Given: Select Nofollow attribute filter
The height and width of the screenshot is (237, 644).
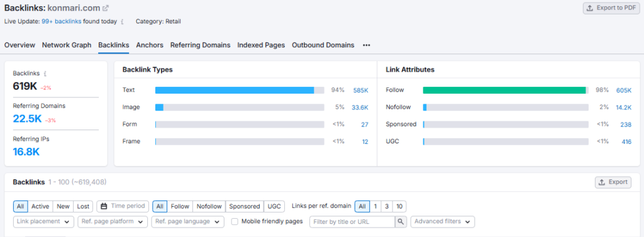Looking at the screenshot, I should click(x=209, y=206).
